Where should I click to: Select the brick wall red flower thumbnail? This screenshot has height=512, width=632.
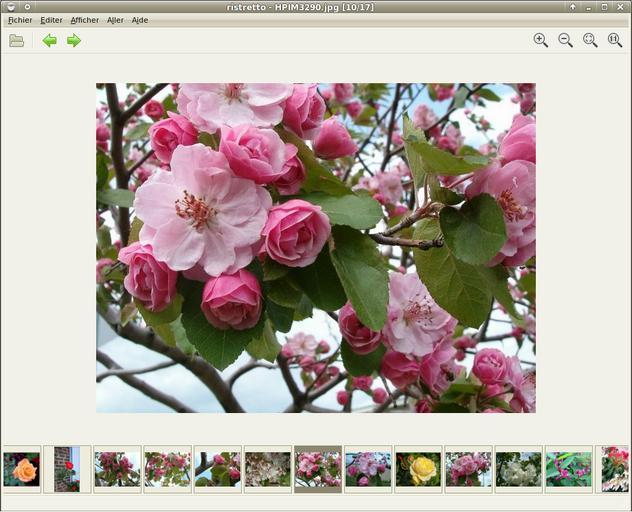coord(67,469)
